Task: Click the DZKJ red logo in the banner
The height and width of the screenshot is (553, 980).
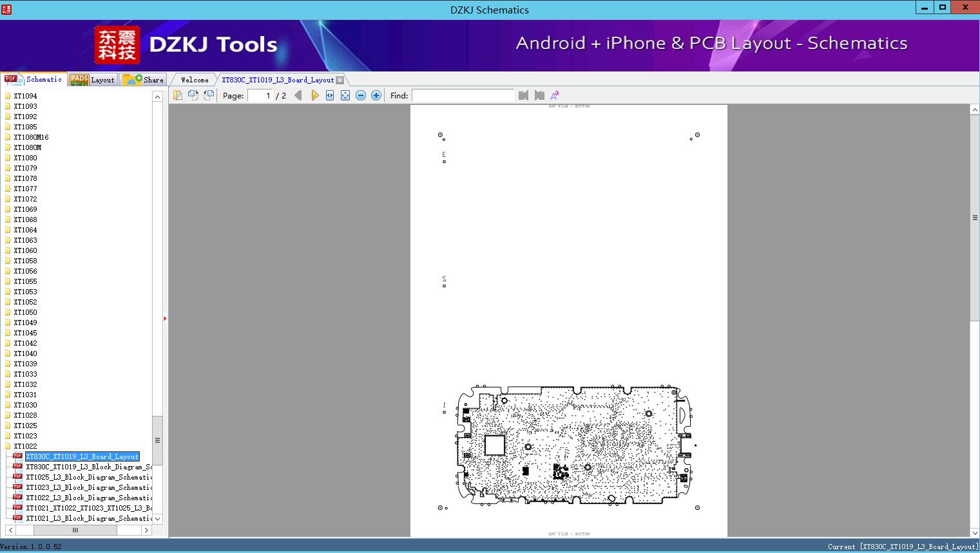Action: [x=117, y=45]
